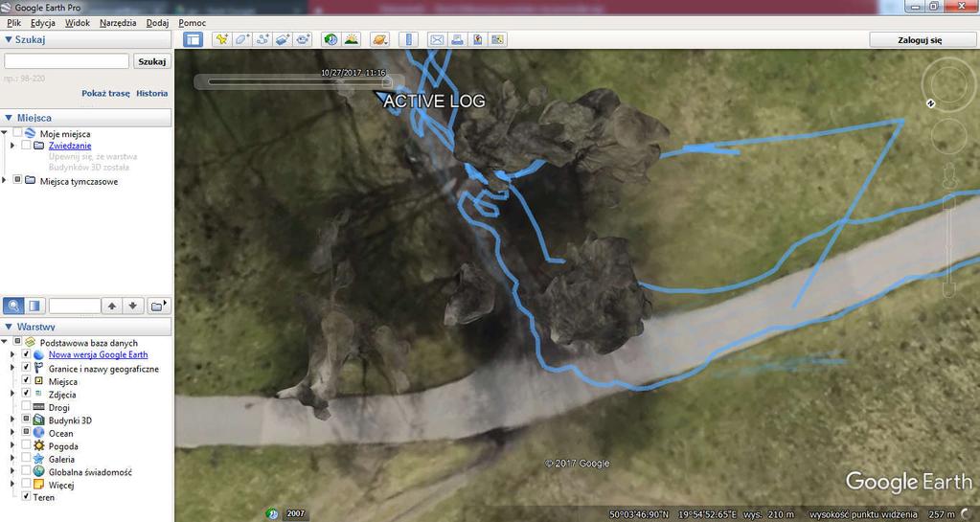This screenshot has width=980, height=522.
Task: Enable the Galeria layer checkbox
Action: pyautogui.click(x=26, y=459)
